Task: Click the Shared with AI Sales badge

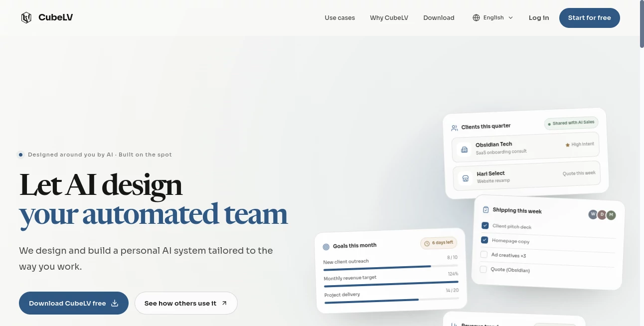Action: click(x=571, y=123)
